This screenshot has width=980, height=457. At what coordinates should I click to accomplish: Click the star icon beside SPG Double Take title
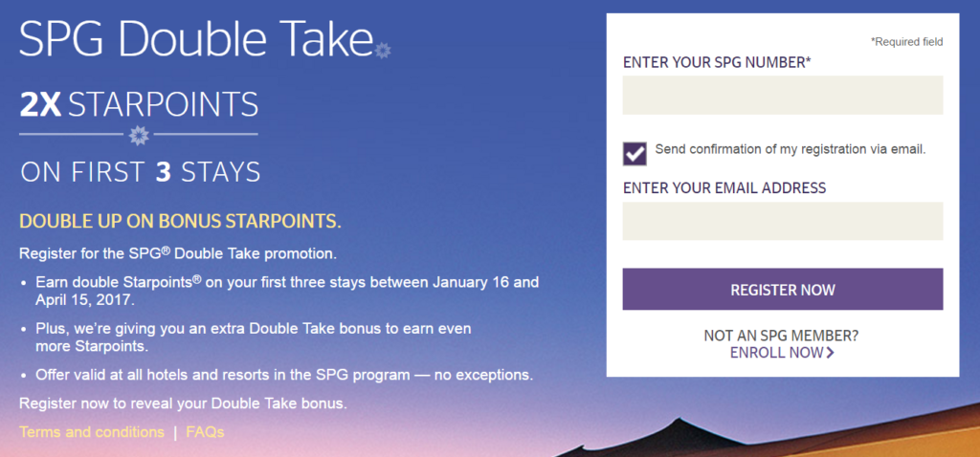[383, 50]
